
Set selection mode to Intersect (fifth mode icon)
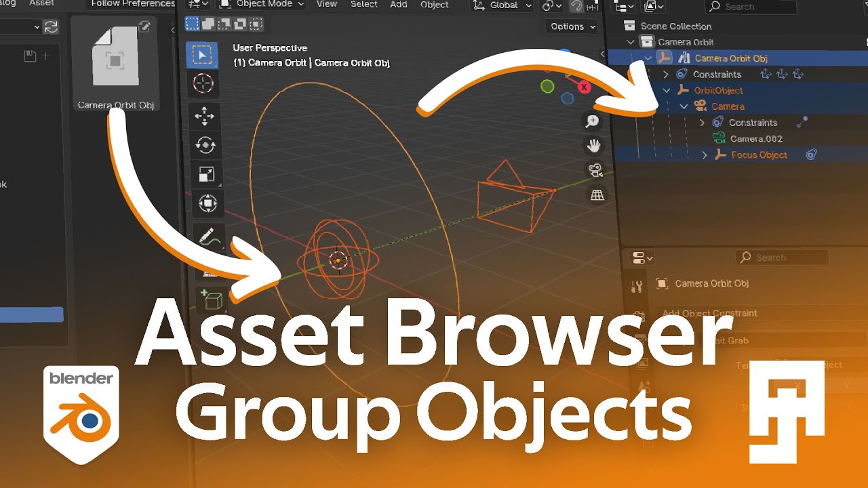point(254,24)
